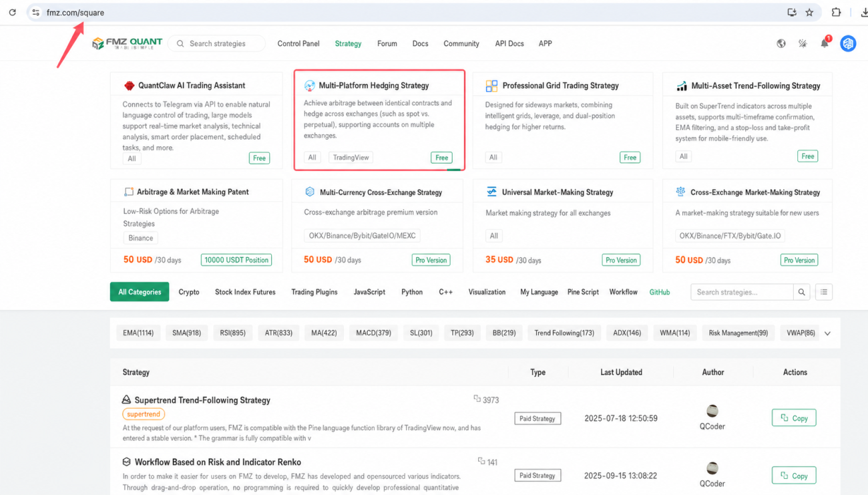Click browser address bar URL
The height and width of the screenshot is (495, 868).
click(75, 13)
